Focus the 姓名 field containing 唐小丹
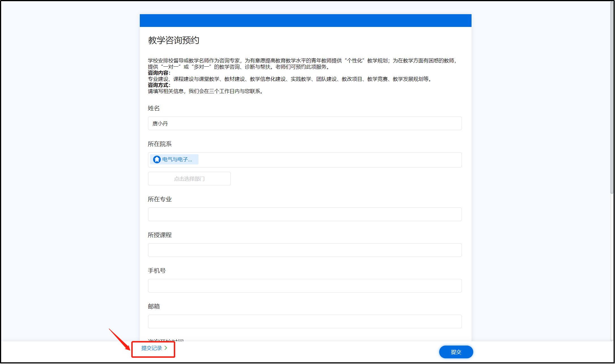Image resolution: width=615 pixels, height=364 pixels. point(305,124)
